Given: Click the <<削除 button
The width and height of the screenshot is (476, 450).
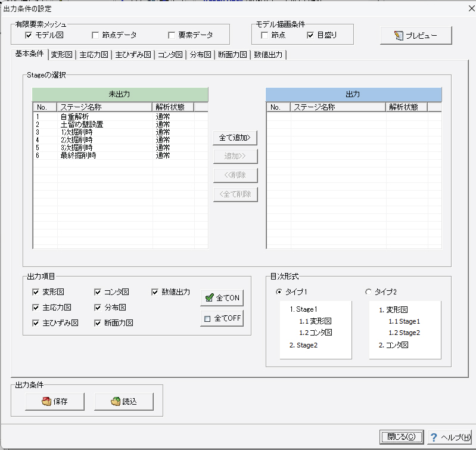Looking at the screenshot, I should pos(235,175).
